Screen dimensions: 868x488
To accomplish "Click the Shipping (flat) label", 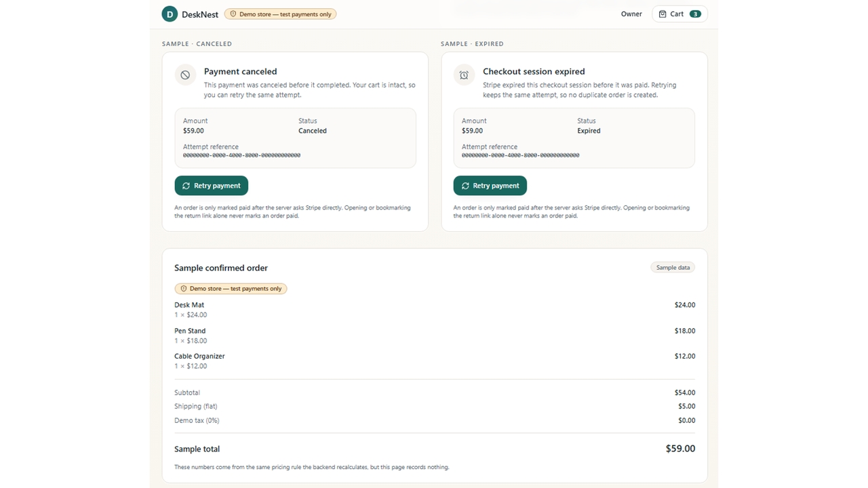I will point(195,406).
